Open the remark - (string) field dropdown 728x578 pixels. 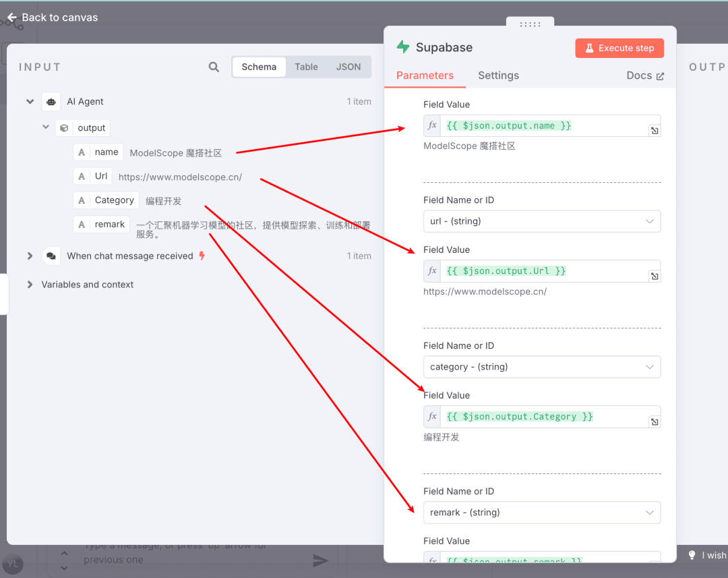(542, 513)
